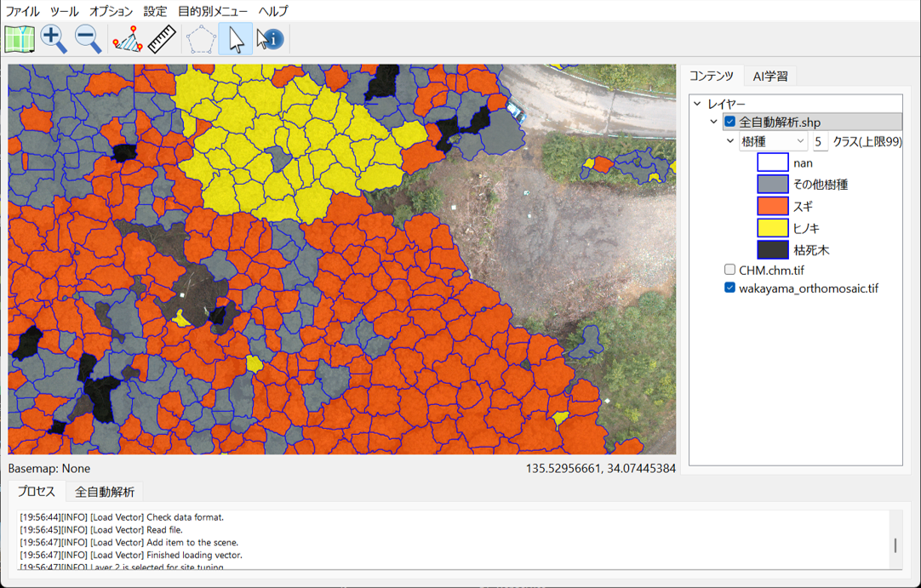Open the 全自動解析 bottom tab
The width and height of the screenshot is (921, 588).
point(104,491)
